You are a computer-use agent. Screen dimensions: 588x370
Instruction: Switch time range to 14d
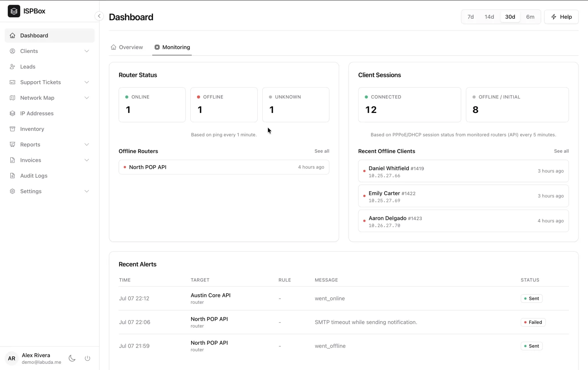pos(489,17)
